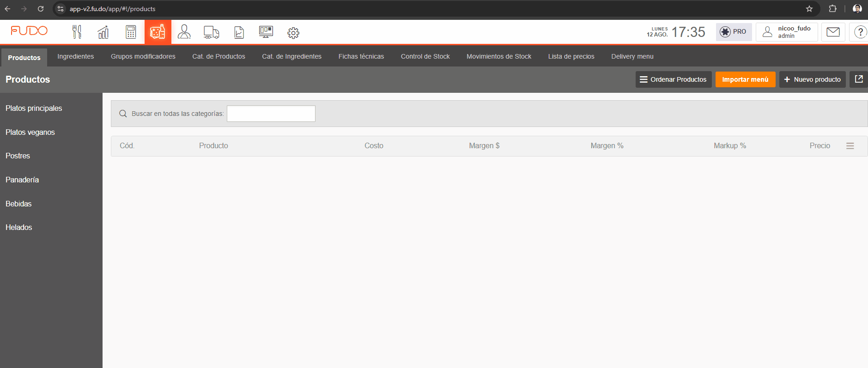Open the Fudo logo home
This screenshot has height=368, width=868.
[x=29, y=30]
